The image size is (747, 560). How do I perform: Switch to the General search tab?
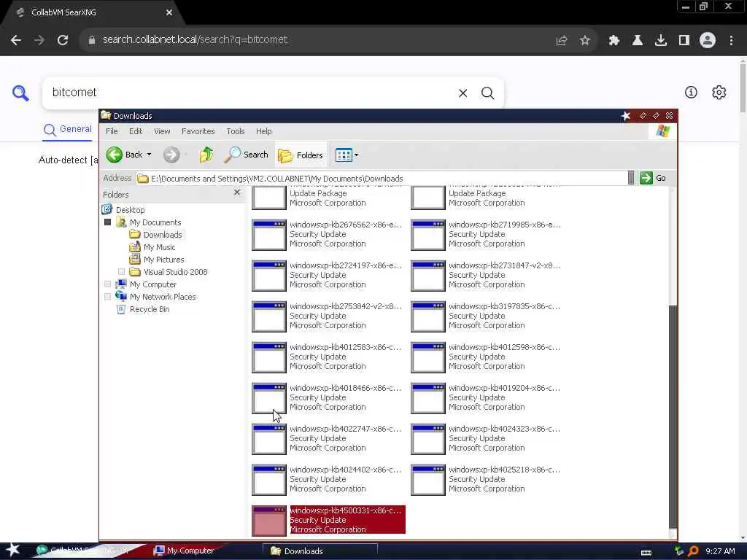67,130
